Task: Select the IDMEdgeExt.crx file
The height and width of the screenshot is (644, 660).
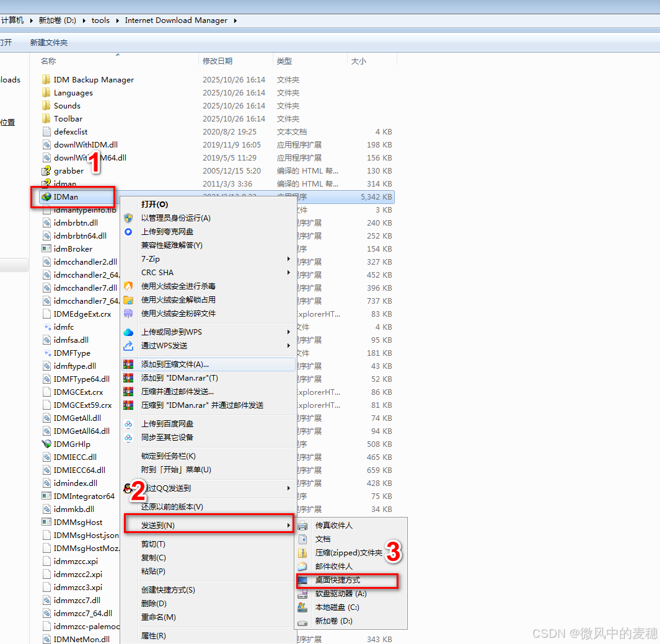Action: (82, 314)
